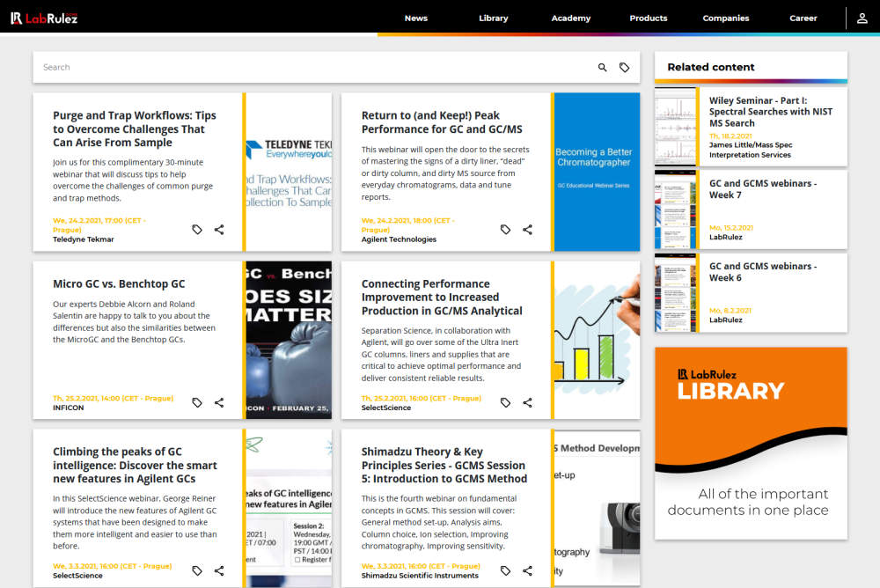Open the Academy menu
This screenshot has height=588, width=880.
pyautogui.click(x=571, y=18)
